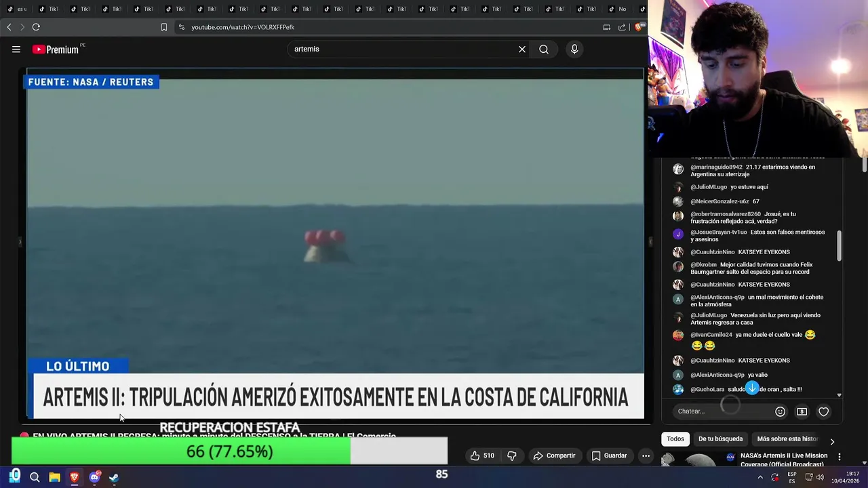
Task: Focus the 'Chatear...' chat input
Action: click(x=722, y=411)
